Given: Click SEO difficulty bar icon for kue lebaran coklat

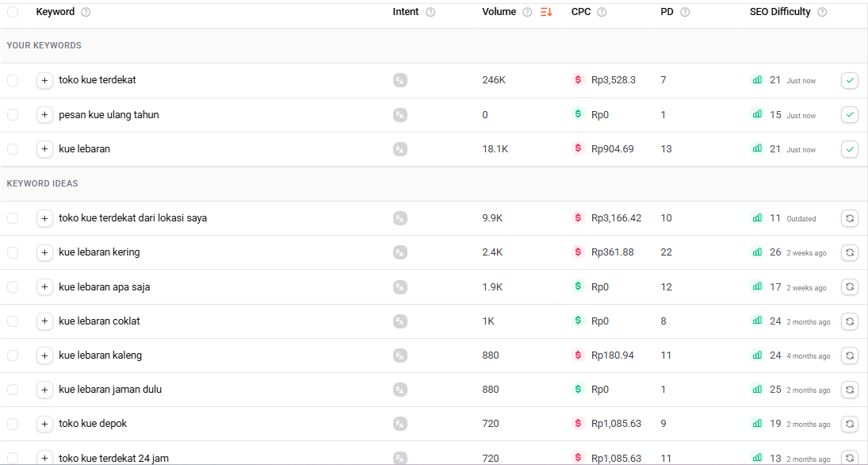Looking at the screenshot, I should (x=757, y=321).
